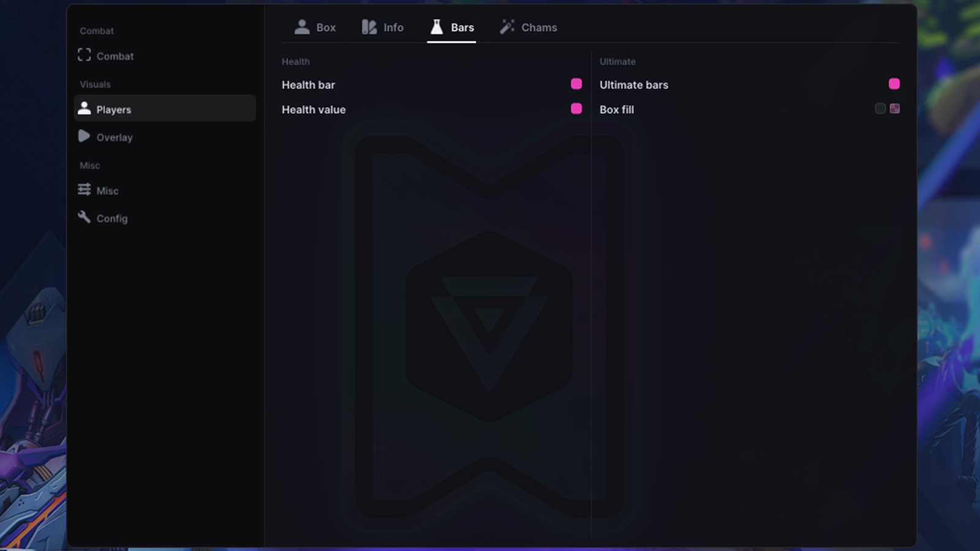Click the Chams magic wand icon

point(507,26)
